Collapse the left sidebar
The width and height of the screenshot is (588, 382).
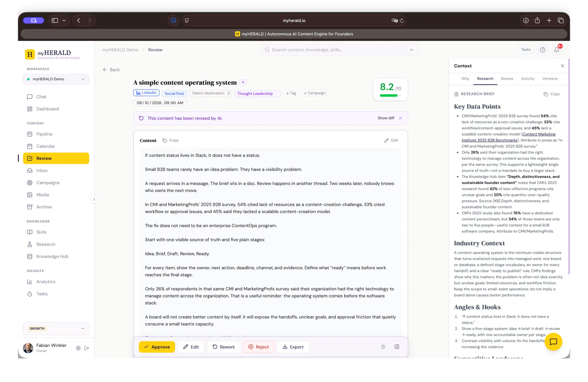point(94,199)
